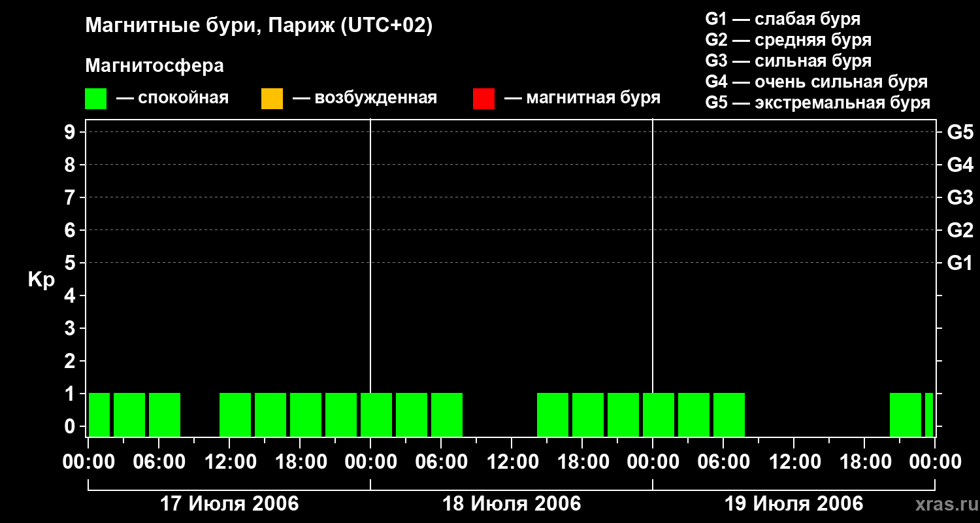The width and height of the screenshot is (980, 523).
Task: Click the '12:00' time label for 17 Июля
Action: (x=229, y=462)
